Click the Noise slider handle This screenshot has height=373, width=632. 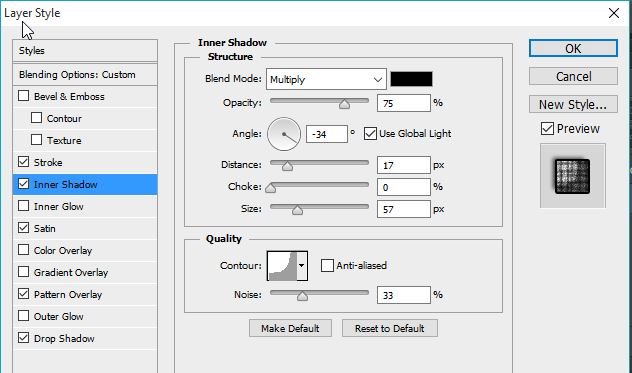pos(302,296)
